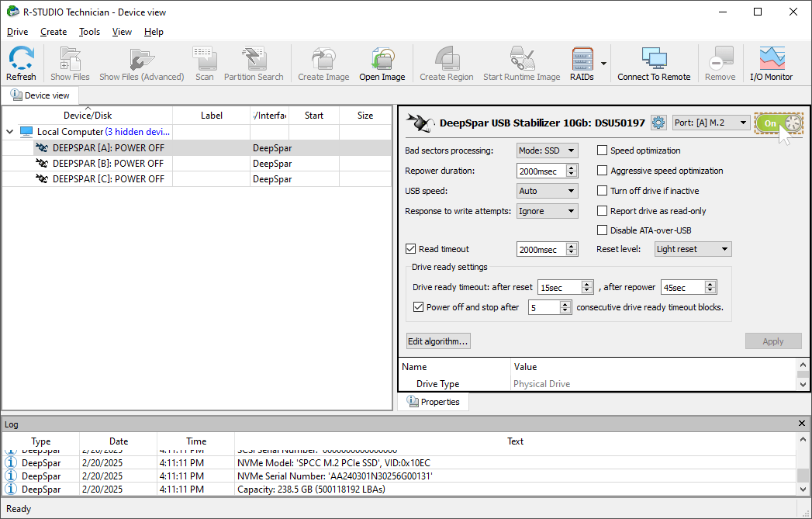This screenshot has width=812, height=519.
Task: Collapse the Local Computer tree node
Action: click(9, 132)
